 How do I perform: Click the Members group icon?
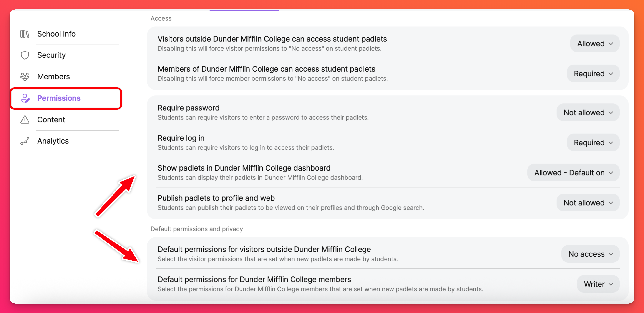point(25,77)
